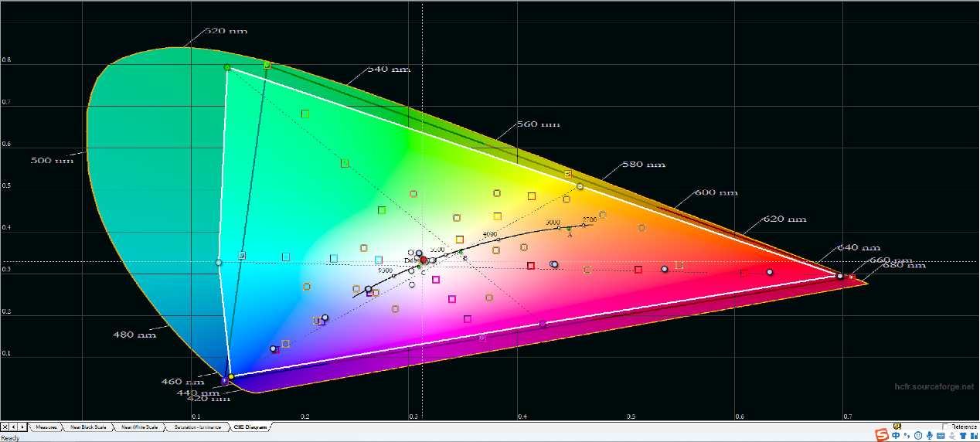
Task: Click the green primary point at the triangle top
Action: 227,67
